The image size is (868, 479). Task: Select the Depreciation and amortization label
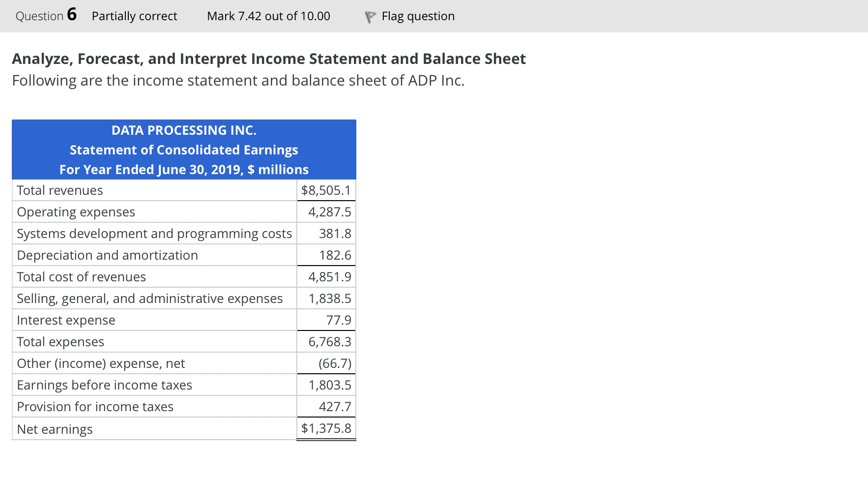[x=108, y=255]
